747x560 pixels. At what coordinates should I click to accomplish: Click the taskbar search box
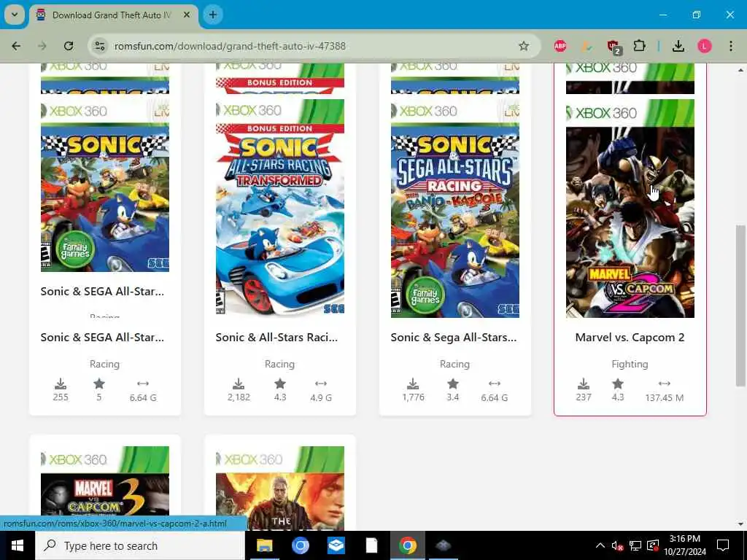pyautogui.click(x=140, y=545)
